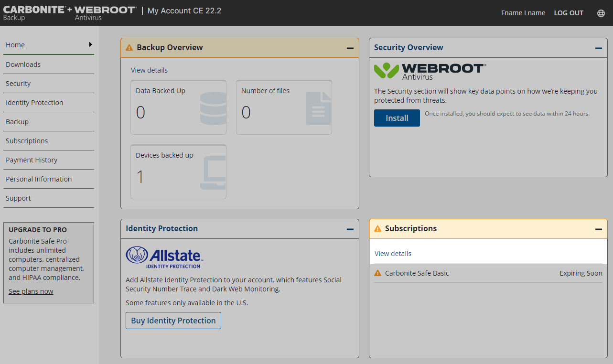Click the Subscriptions warning triangle icon
The image size is (613, 364).
click(x=377, y=229)
